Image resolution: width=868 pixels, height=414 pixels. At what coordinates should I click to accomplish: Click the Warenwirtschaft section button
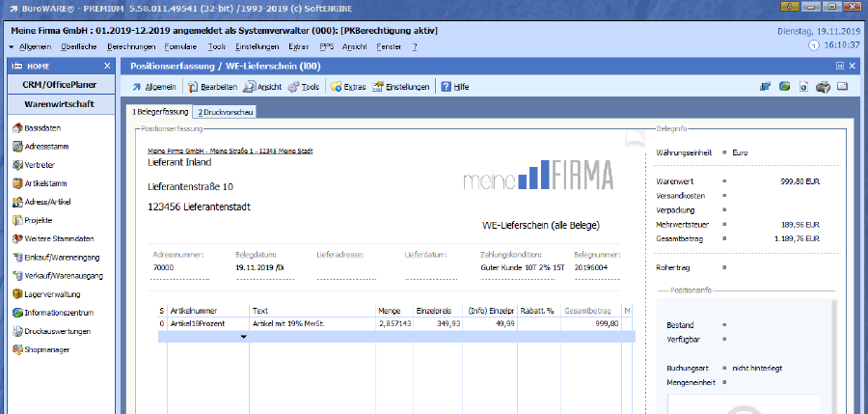point(59,103)
